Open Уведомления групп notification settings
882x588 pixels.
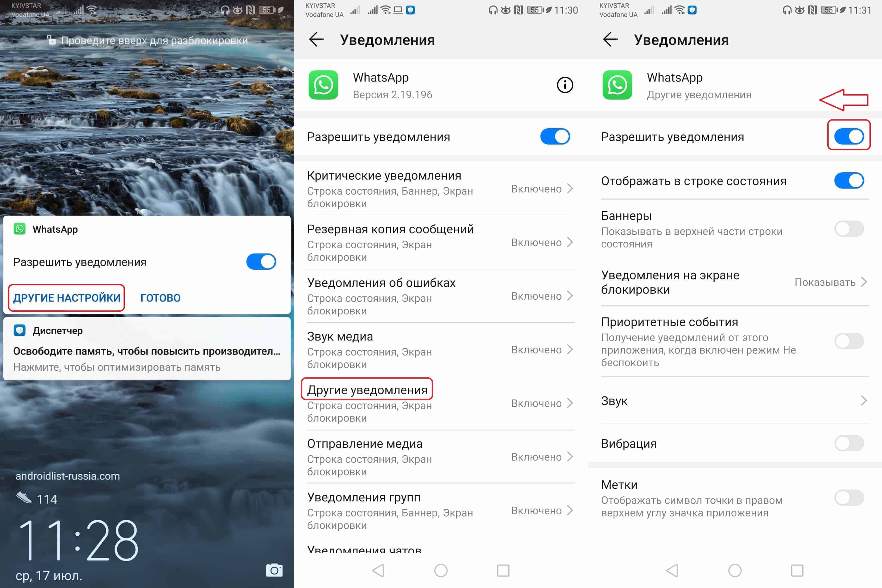441,511
